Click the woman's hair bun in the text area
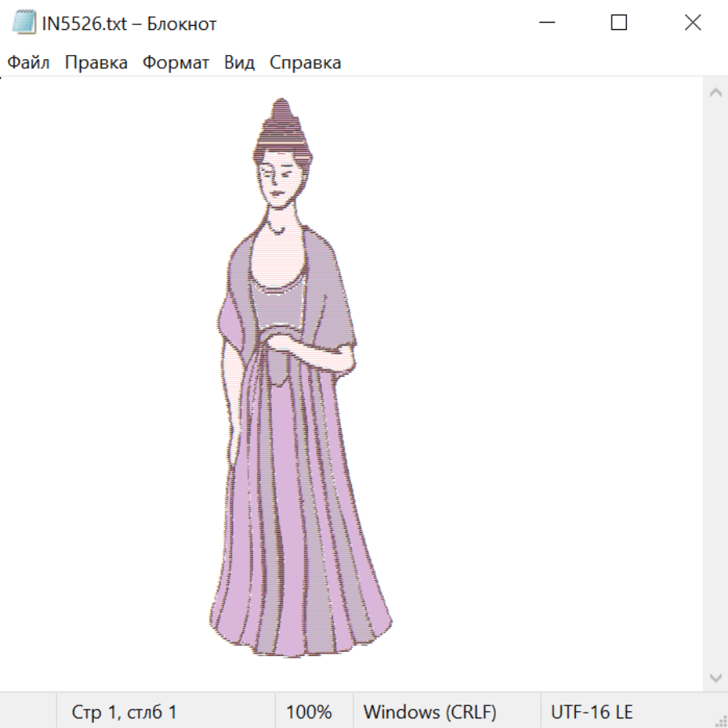This screenshot has height=728, width=728. coord(281,121)
